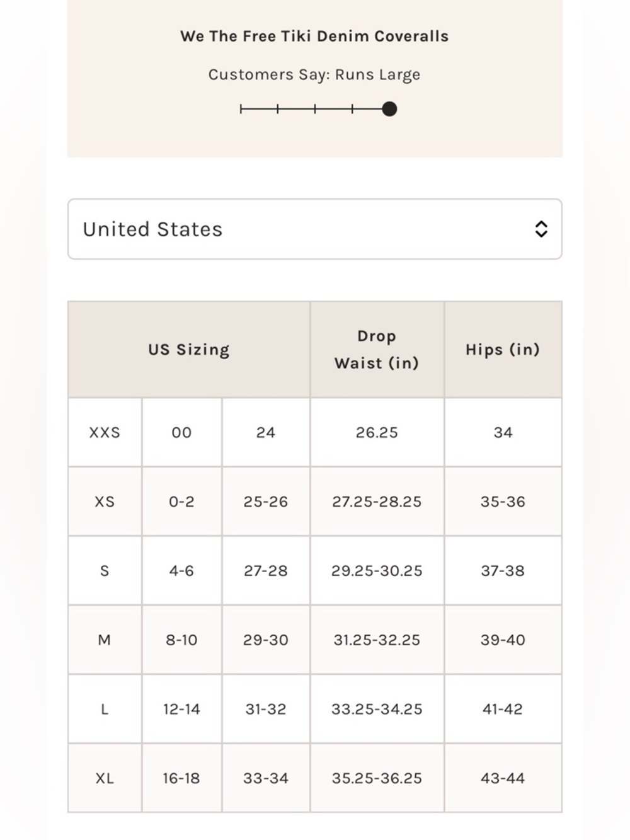Click the S size row label
The width and height of the screenshot is (630, 840).
[105, 571]
